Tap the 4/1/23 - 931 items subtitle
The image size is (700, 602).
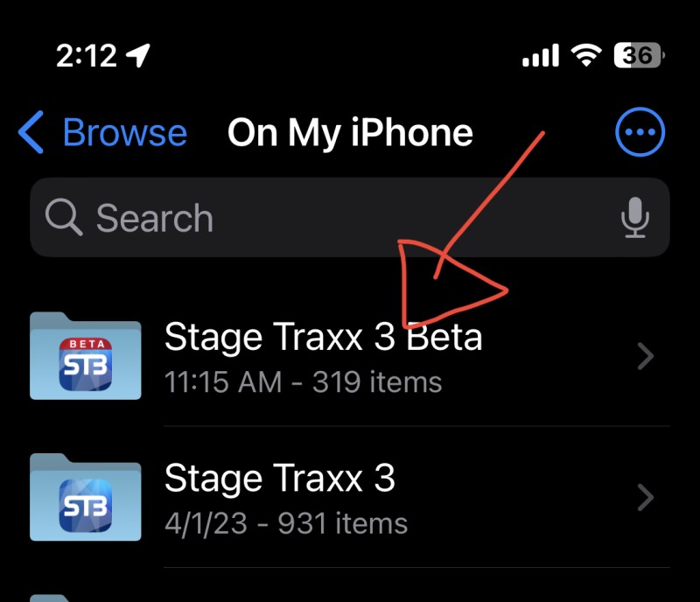(x=286, y=523)
